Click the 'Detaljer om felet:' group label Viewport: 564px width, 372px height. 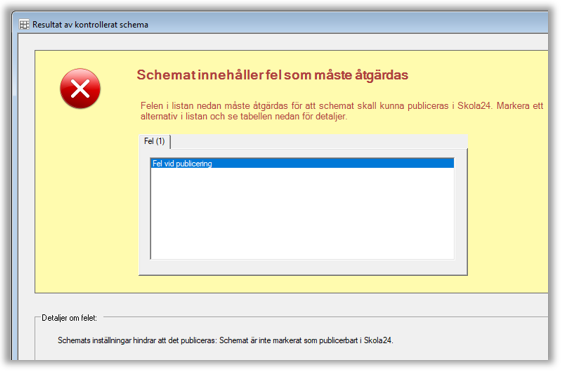click(x=69, y=318)
